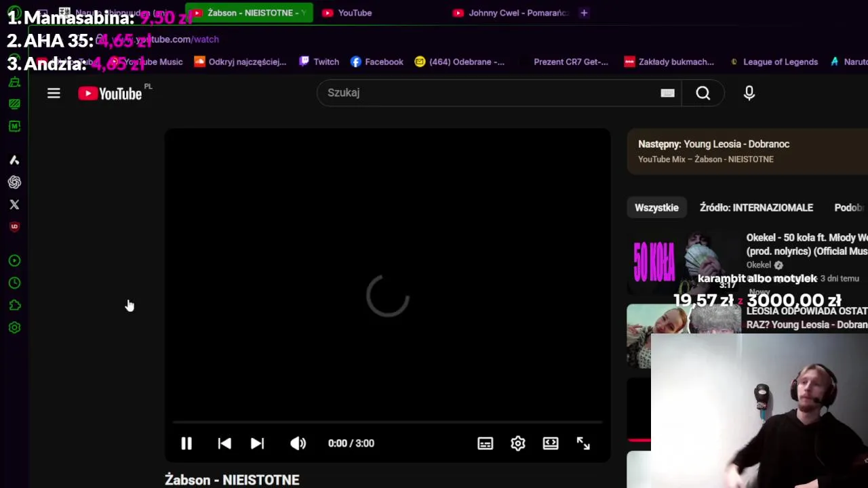This screenshot has width=868, height=488.
Task: Open X (Twitter) in the Opera sidebar
Action: (x=14, y=204)
